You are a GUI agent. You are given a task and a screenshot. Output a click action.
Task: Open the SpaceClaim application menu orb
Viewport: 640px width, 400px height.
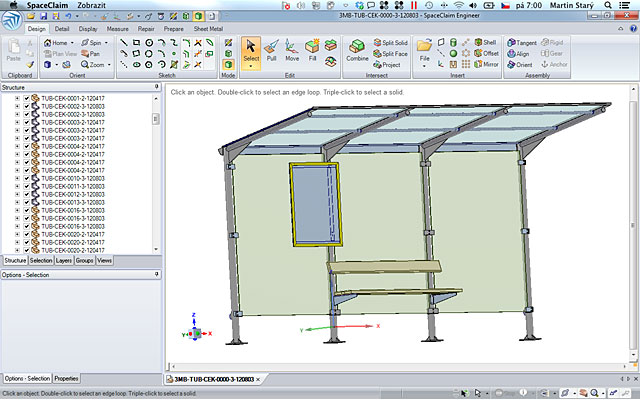[x=11, y=20]
